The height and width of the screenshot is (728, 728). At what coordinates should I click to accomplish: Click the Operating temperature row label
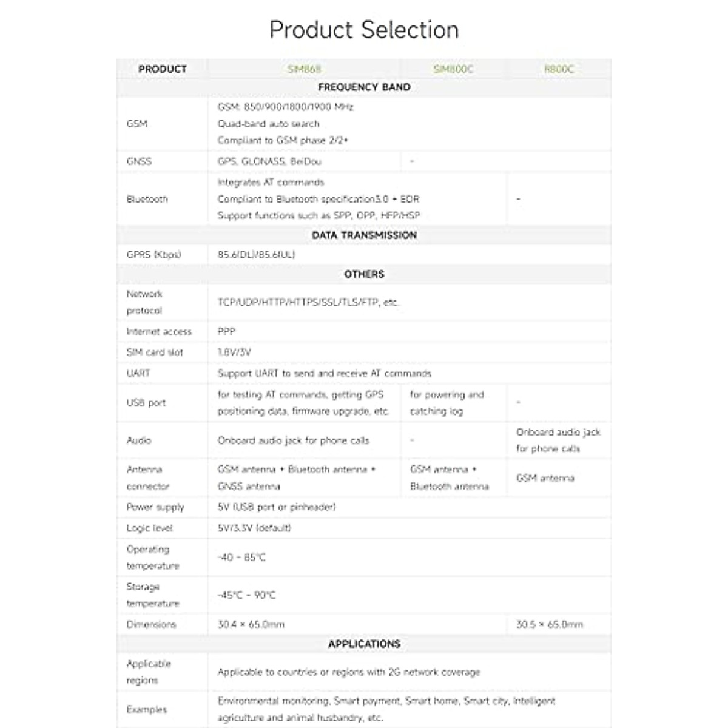pos(152,558)
